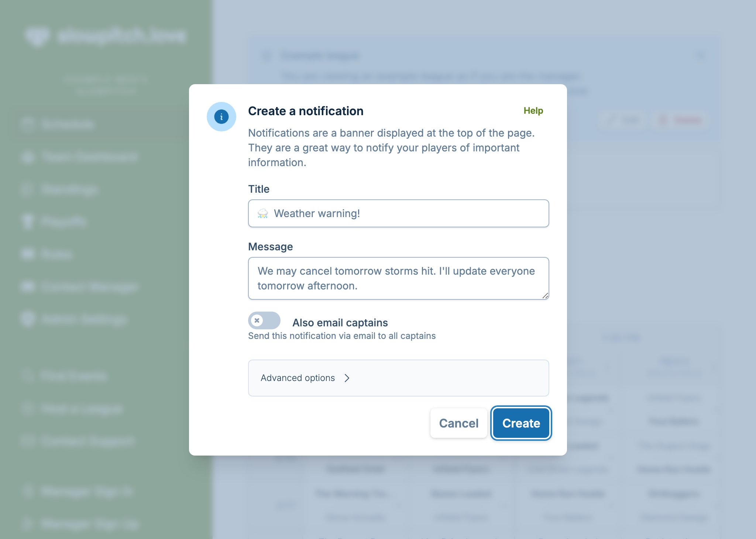Image resolution: width=756 pixels, height=539 pixels.
Task: Click inside the Message text area
Action: point(398,278)
